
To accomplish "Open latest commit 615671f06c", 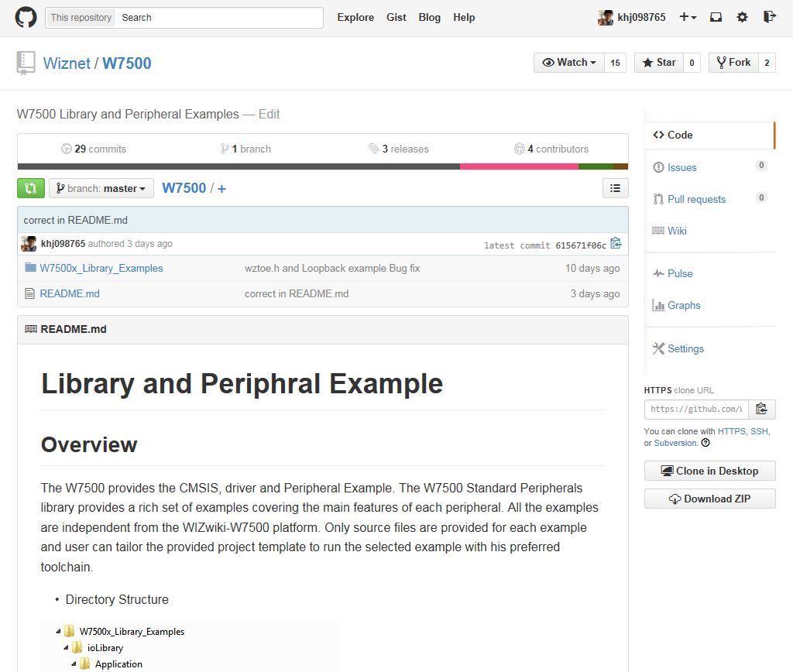I will 581,245.
